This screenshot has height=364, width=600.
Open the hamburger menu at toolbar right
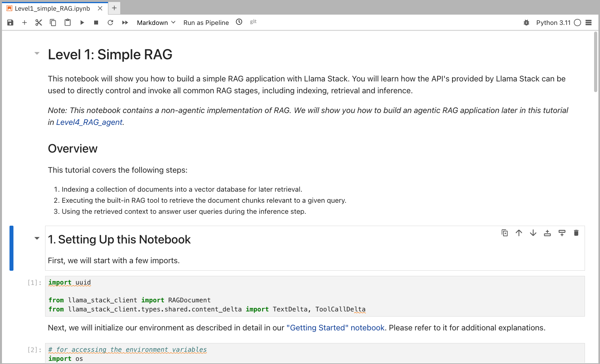click(x=589, y=23)
